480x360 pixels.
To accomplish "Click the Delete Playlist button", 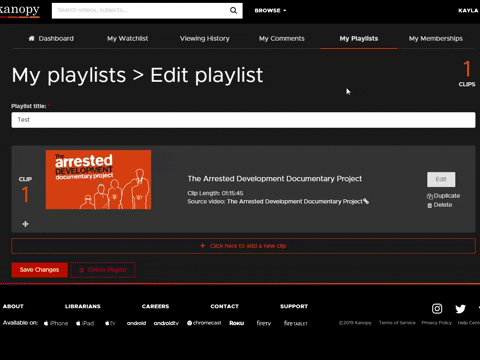I will coord(103,270).
